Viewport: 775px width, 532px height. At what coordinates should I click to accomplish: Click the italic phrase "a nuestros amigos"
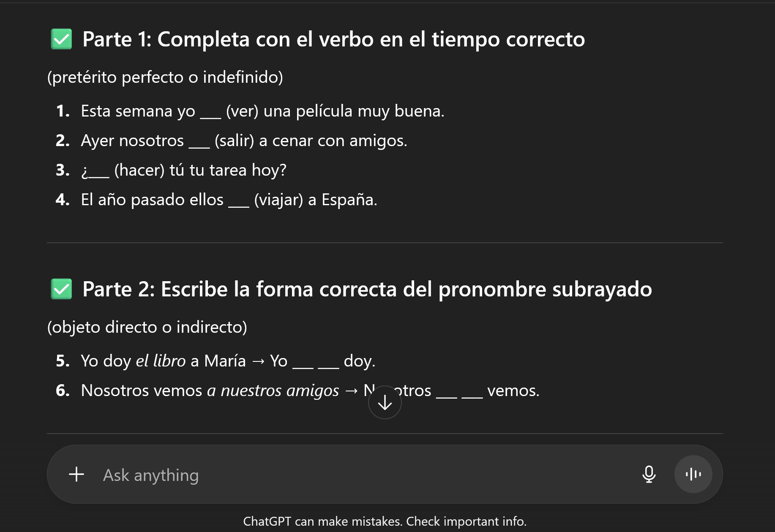273,391
